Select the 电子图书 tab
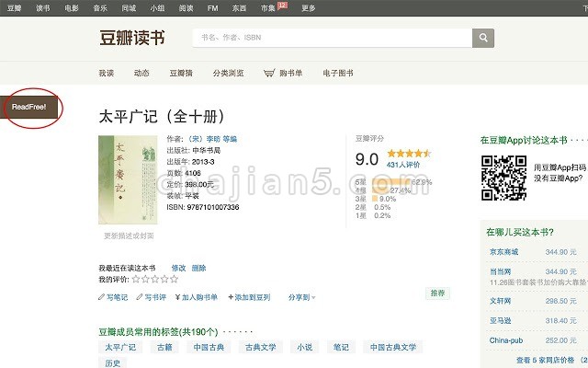 338,73
